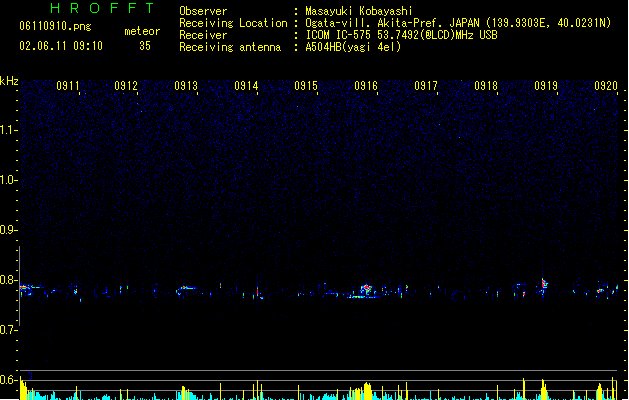Click observer name Masayuki Kobayashi

[x=359, y=11]
